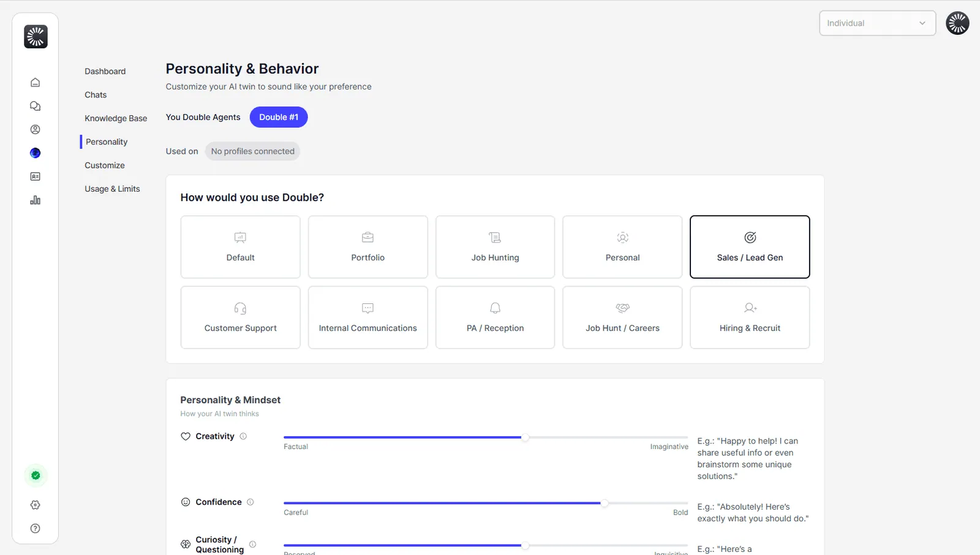Show Curiosity / Questioning info icon
Image resolution: width=980 pixels, height=555 pixels.
(x=252, y=544)
